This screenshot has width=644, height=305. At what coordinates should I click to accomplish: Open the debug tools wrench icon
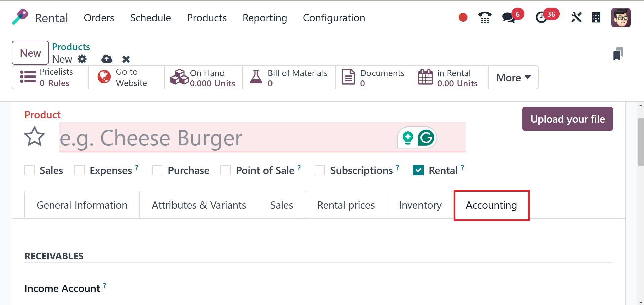click(576, 17)
